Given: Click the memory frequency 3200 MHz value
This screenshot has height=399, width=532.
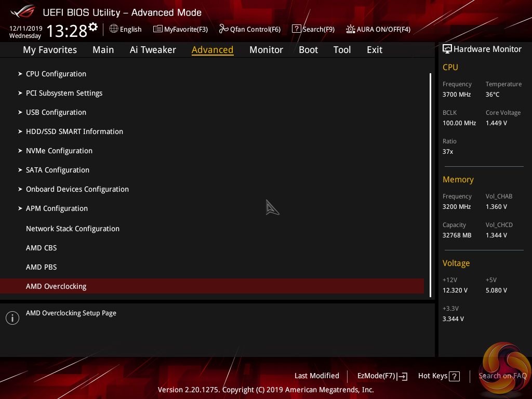Looking at the screenshot, I should tap(456, 207).
